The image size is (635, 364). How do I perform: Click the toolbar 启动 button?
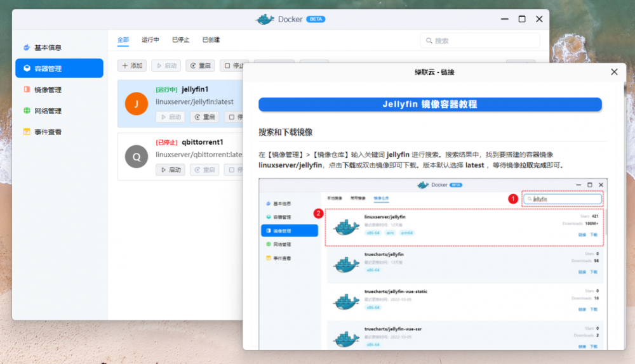(x=166, y=65)
